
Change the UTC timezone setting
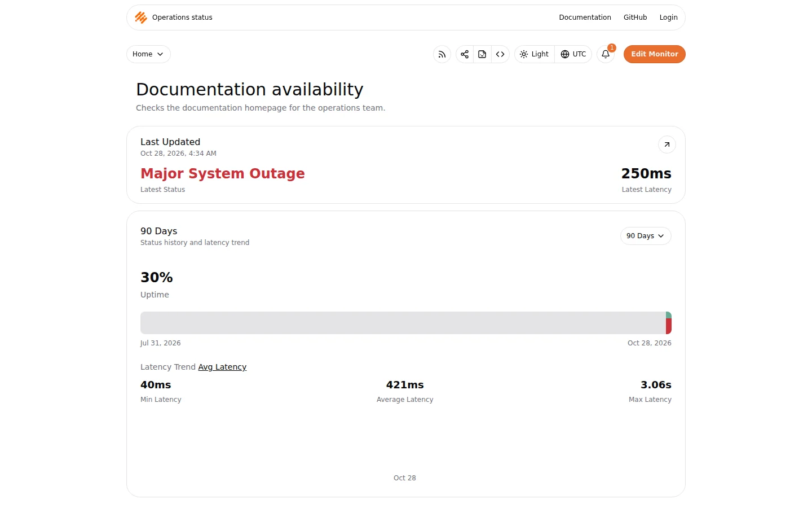coord(573,54)
